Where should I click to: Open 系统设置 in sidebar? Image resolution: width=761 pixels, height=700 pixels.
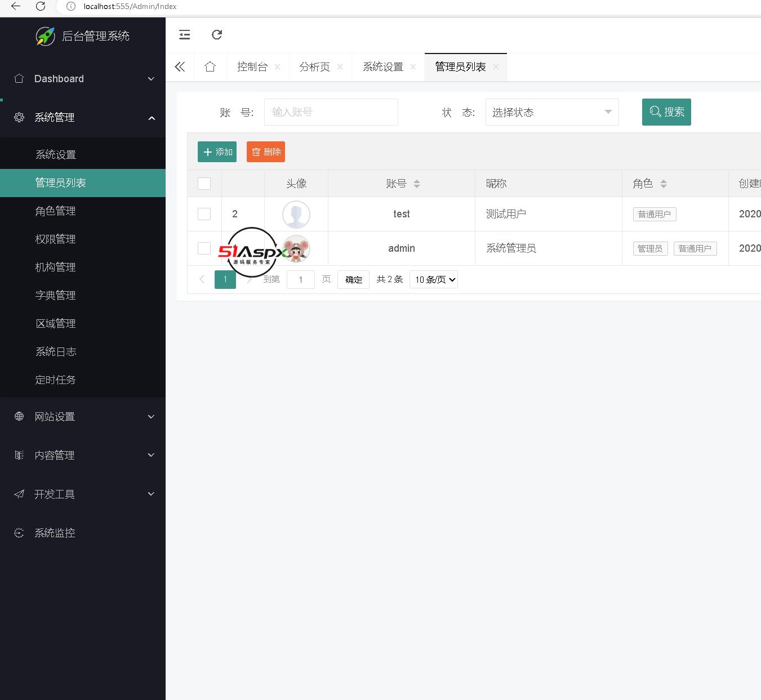coord(83,155)
